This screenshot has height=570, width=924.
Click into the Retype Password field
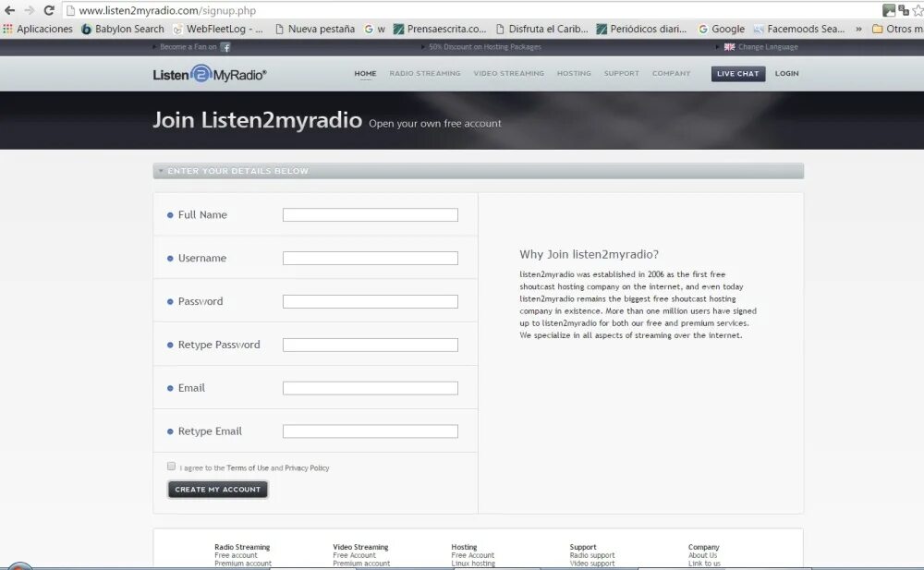tap(371, 345)
